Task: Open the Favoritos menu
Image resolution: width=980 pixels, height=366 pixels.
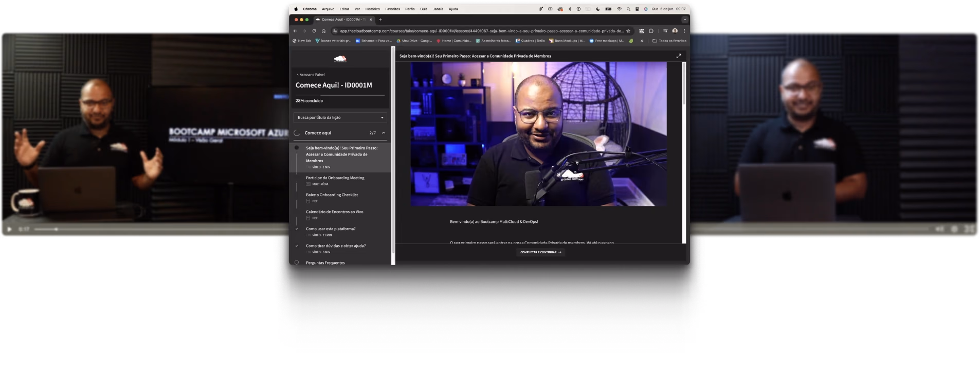Action: point(393,9)
